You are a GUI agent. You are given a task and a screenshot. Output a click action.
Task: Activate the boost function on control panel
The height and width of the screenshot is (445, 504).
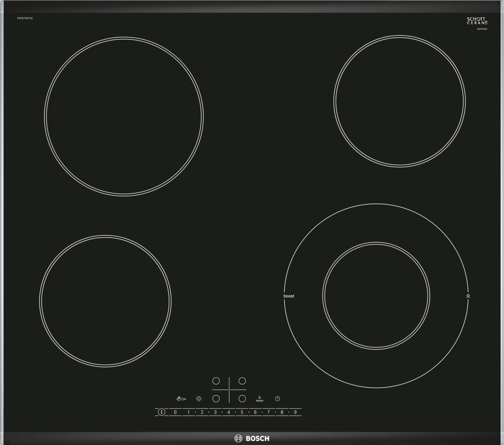(259, 399)
